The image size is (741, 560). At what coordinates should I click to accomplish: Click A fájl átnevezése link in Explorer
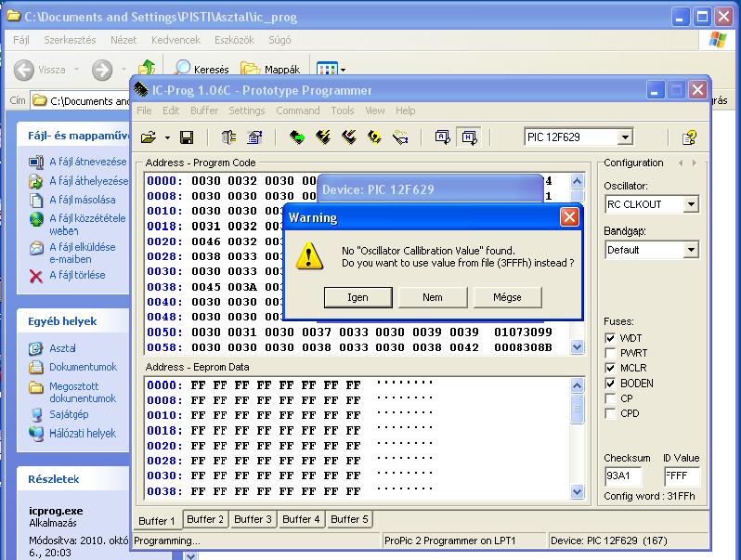pyautogui.click(x=88, y=162)
